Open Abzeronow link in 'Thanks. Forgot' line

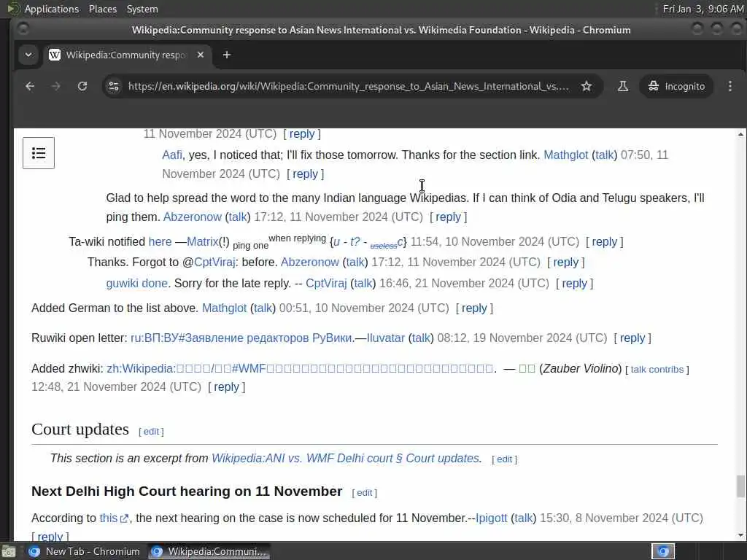pyautogui.click(x=309, y=262)
